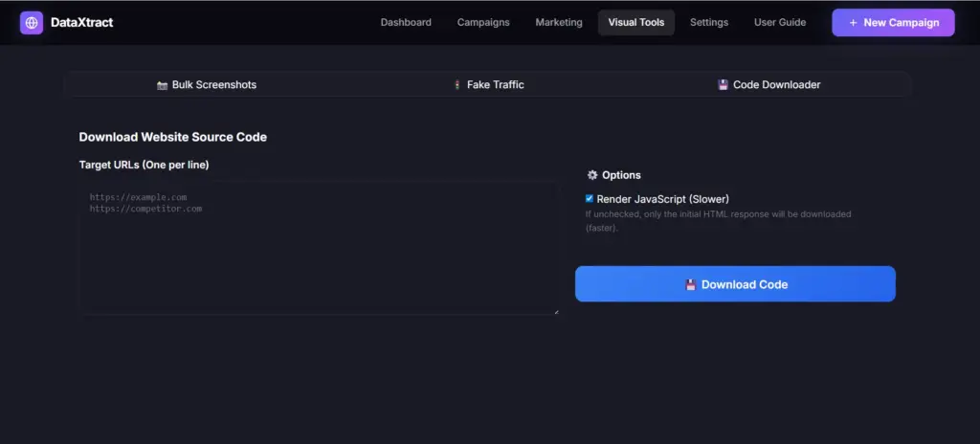This screenshot has height=444, width=980.
Task: Open Settings from the top navigation
Action: (x=709, y=23)
